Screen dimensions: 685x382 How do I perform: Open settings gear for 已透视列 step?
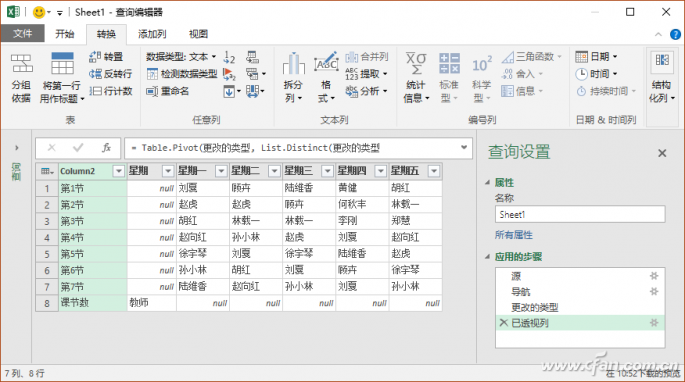tap(654, 323)
